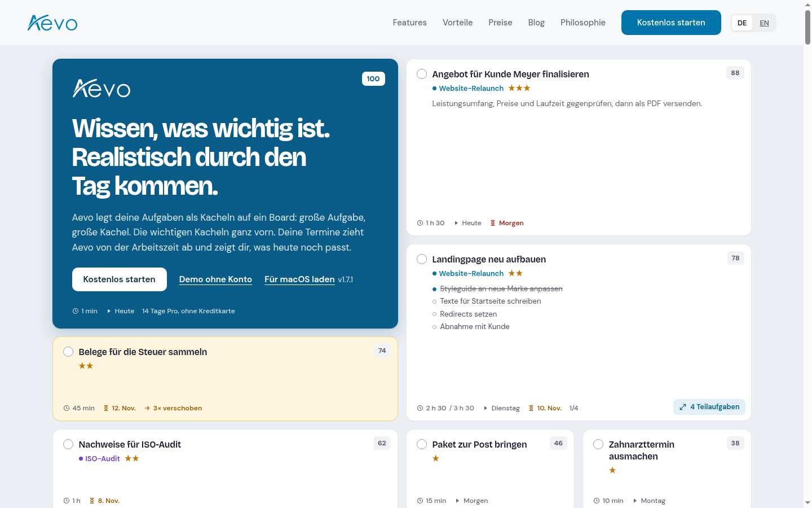Tick the "Redirects setzen" subtask circle

434,314
